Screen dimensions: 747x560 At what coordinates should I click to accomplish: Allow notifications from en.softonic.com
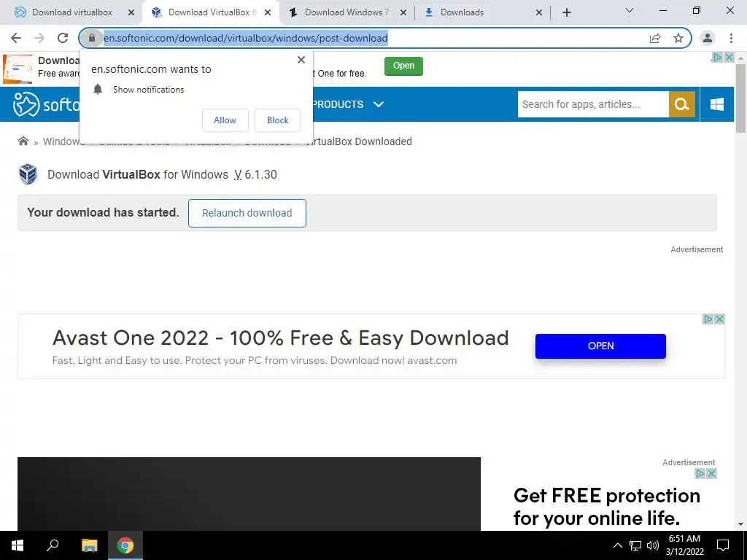[x=225, y=120]
